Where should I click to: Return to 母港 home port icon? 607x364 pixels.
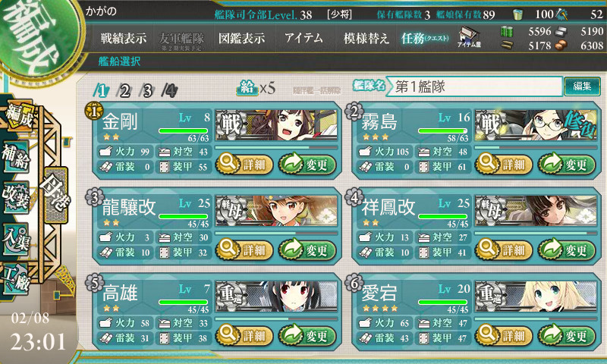56,195
